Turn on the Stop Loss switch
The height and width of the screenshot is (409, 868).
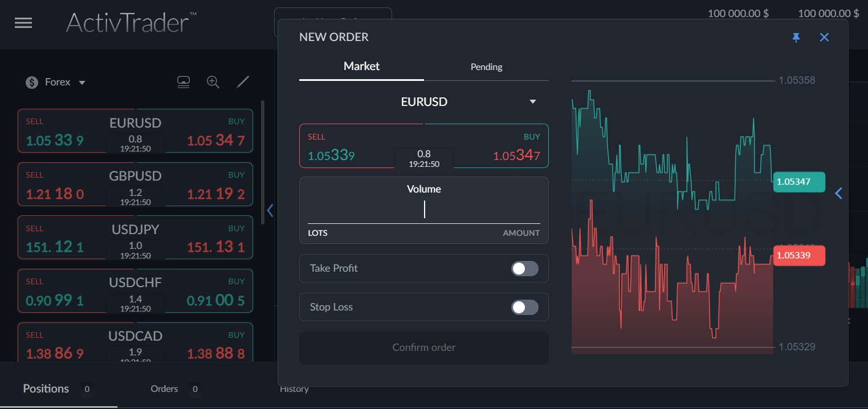(x=524, y=308)
